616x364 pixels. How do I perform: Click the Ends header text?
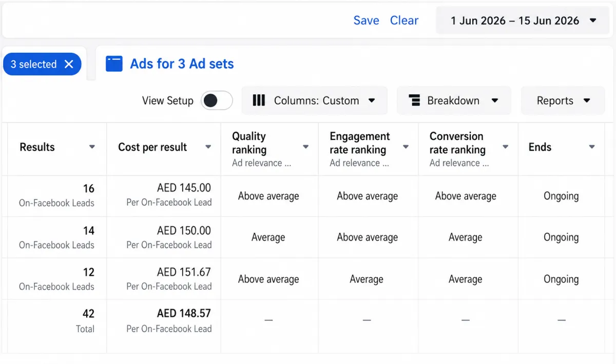click(540, 147)
